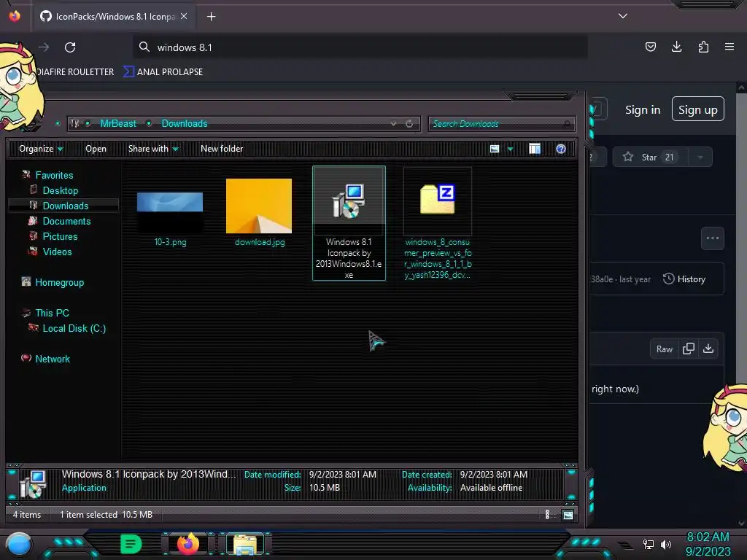747x560 pixels.
Task: Open Pictures in the navigation pane
Action: [60, 236]
